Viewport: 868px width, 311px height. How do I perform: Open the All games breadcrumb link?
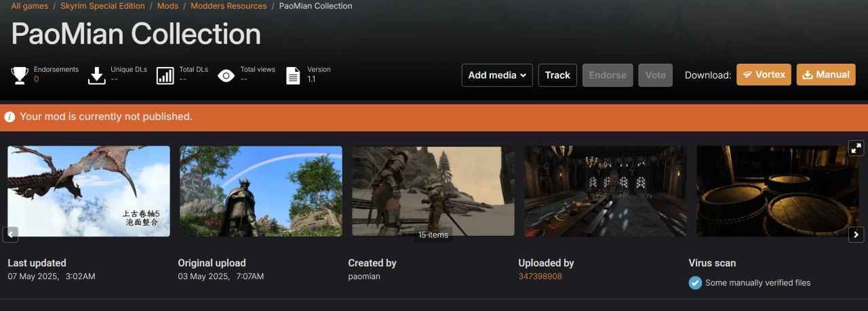[x=29, y=6]
